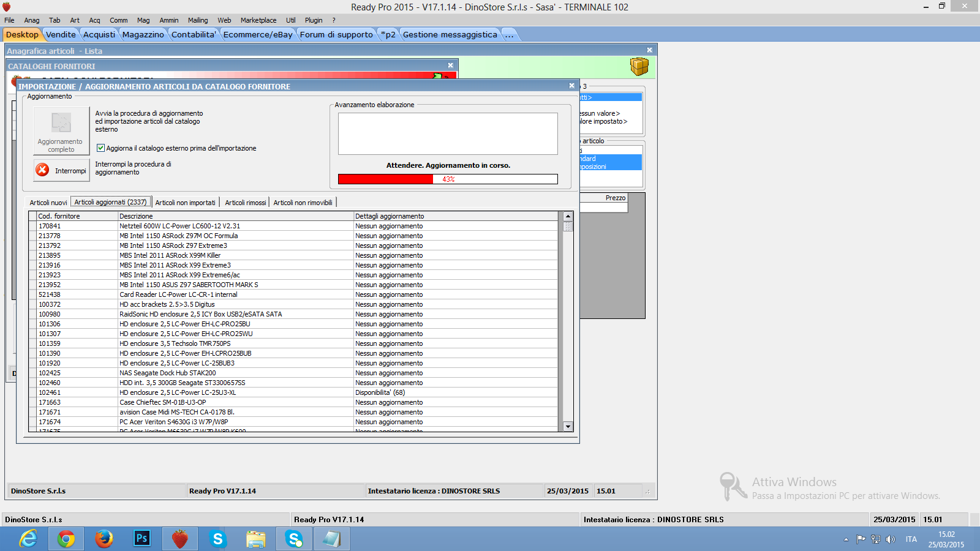Open the Forum di supporto tab

click(x=336, y=34)
